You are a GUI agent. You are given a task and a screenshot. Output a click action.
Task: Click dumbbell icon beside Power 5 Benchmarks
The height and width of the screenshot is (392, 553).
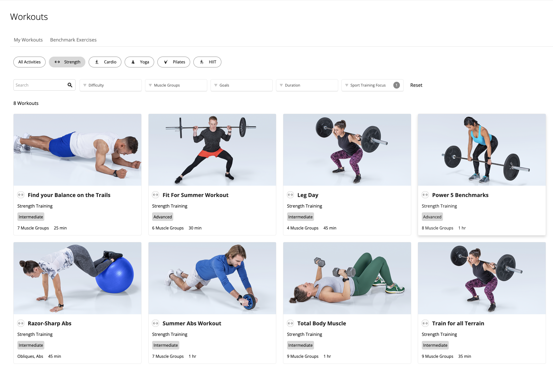coord(425,195)
